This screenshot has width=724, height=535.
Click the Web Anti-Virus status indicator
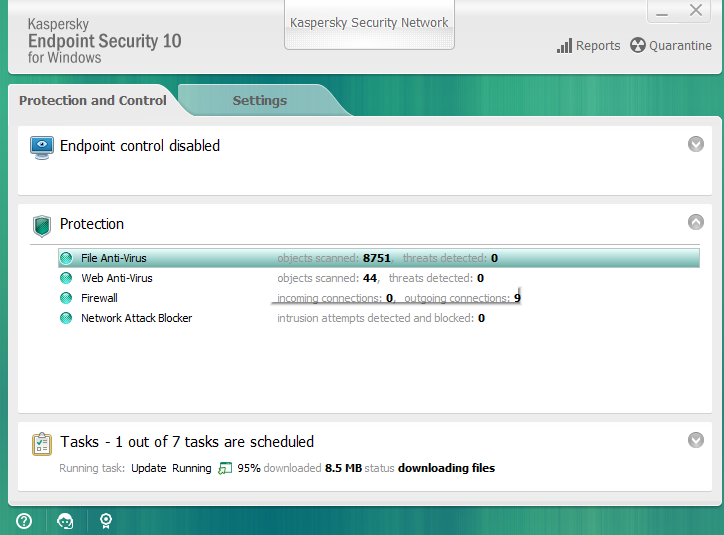click(x=66, y=278)
